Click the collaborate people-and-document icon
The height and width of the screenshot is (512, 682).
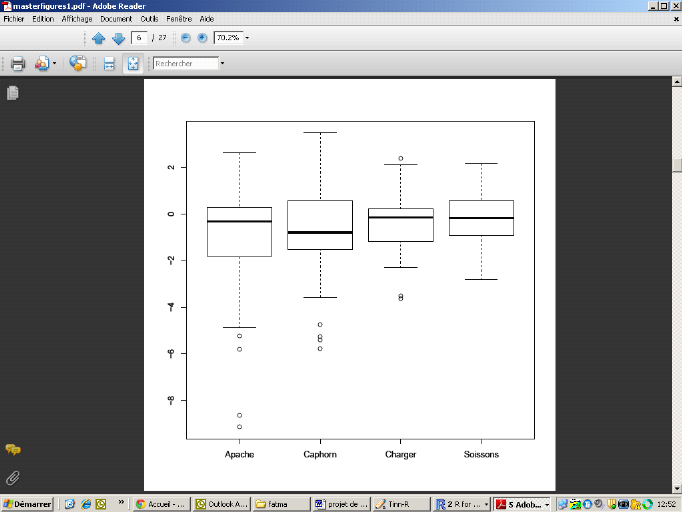point(42,64)
